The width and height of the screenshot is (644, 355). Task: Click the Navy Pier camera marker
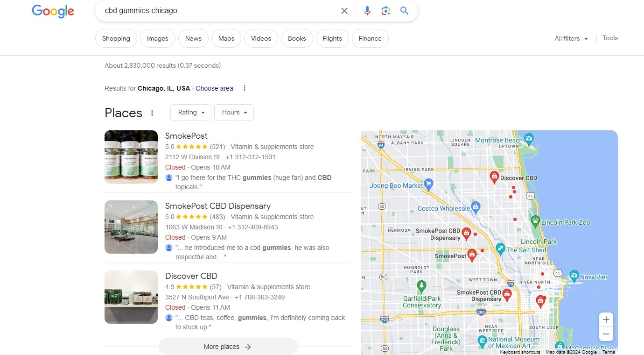pyautogui.click(x=574, y=276)
